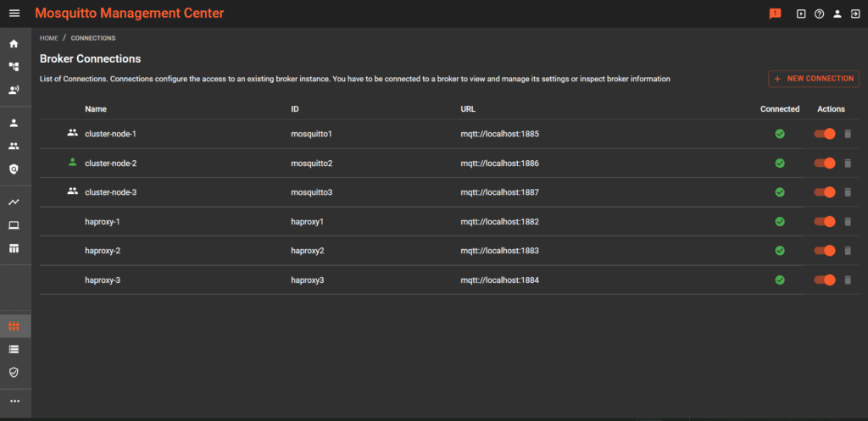Open the hamburger navigation menu

pyautogui.click(x=14, y=14)
